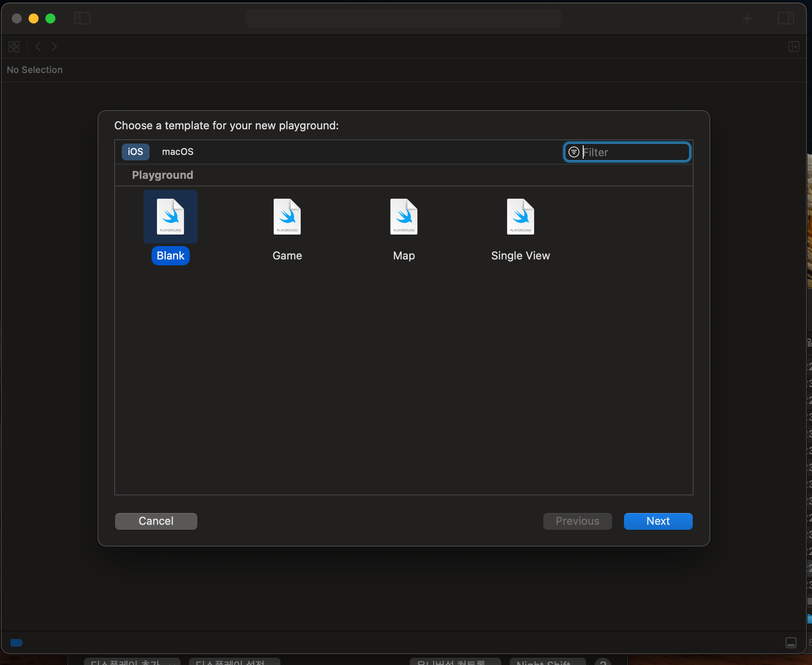Click the Previous button

[x=577, y=521]
